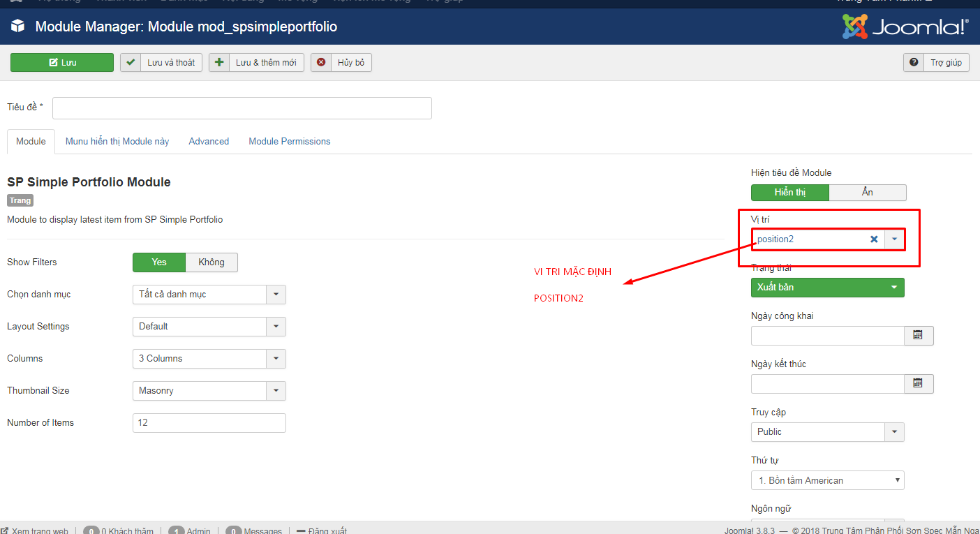The height and width of the screenshot is (534, 980).
Task: Open Columns dropdown showing 3 Columns
Action: [x=209, y=359]
